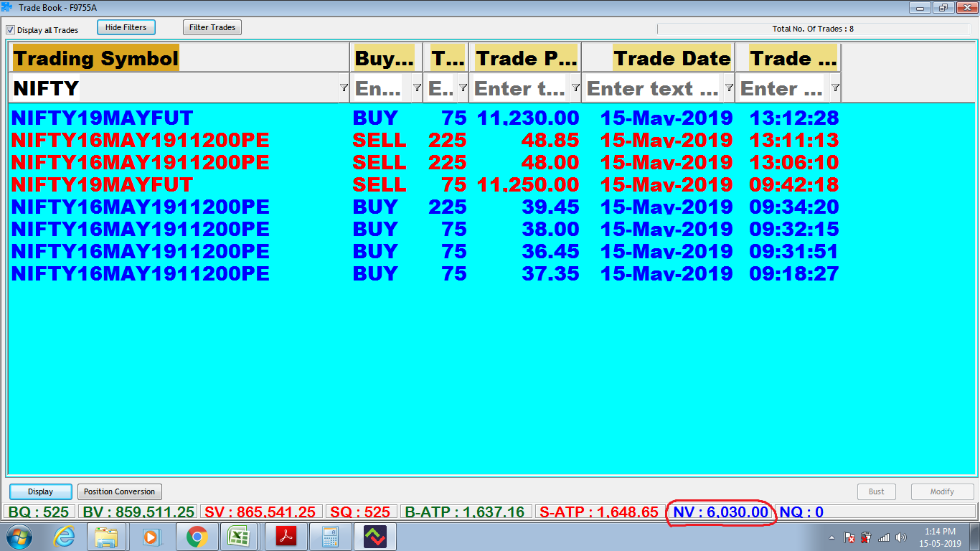The height and width of the screenshot is (551, 980).
Task: Open Buy/Sell column filter dropdown
Action: click(417, 88)
